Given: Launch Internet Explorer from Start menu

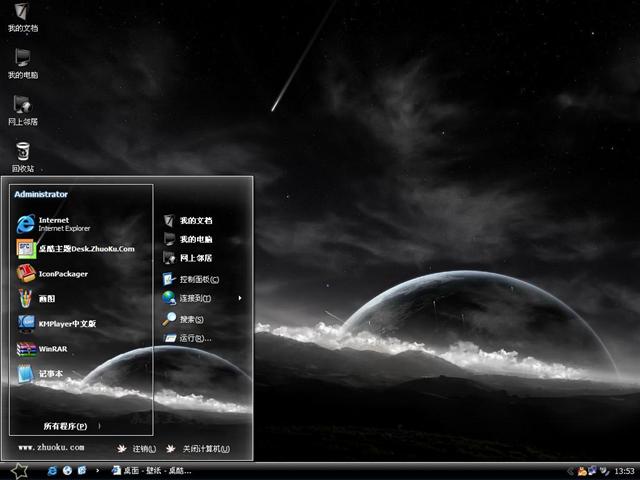Looking at the screenshot, I should click(53, 224).
